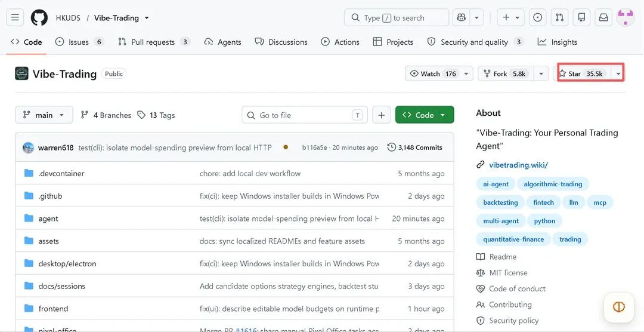View the 13 Tags link

click(x=156, y=115)
